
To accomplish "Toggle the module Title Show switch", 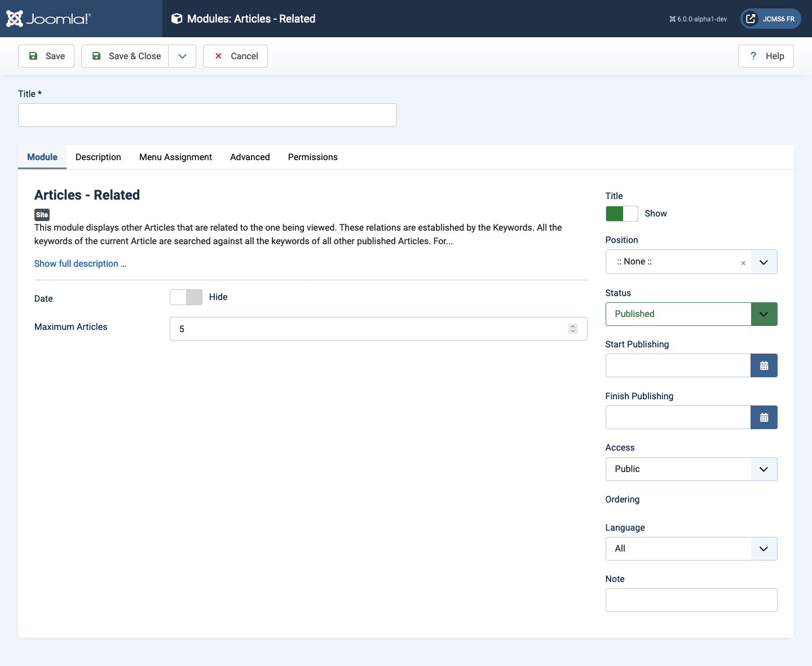I will pos(621,214).
